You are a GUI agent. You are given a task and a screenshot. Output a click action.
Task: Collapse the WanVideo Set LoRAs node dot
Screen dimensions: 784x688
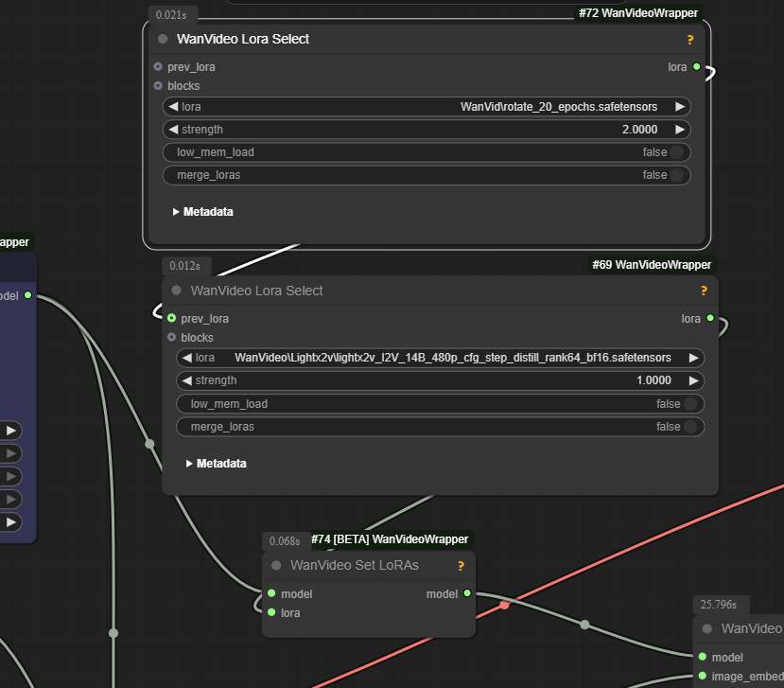click(276, 565)
